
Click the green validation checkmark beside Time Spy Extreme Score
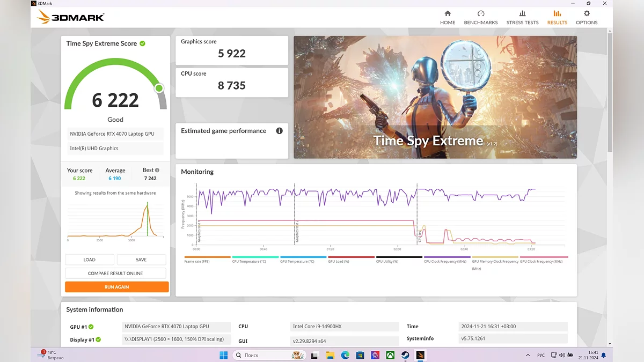pyautogui.click(x=143, y=43)
